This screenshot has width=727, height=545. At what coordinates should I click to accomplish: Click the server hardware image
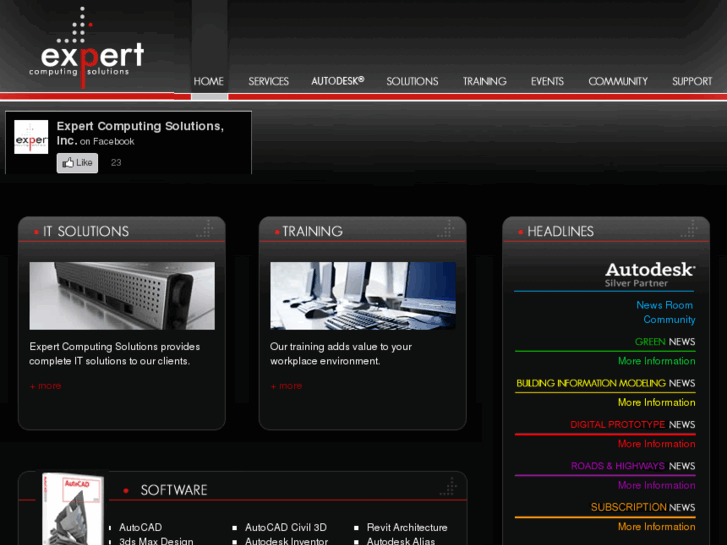tap(122, 296)
